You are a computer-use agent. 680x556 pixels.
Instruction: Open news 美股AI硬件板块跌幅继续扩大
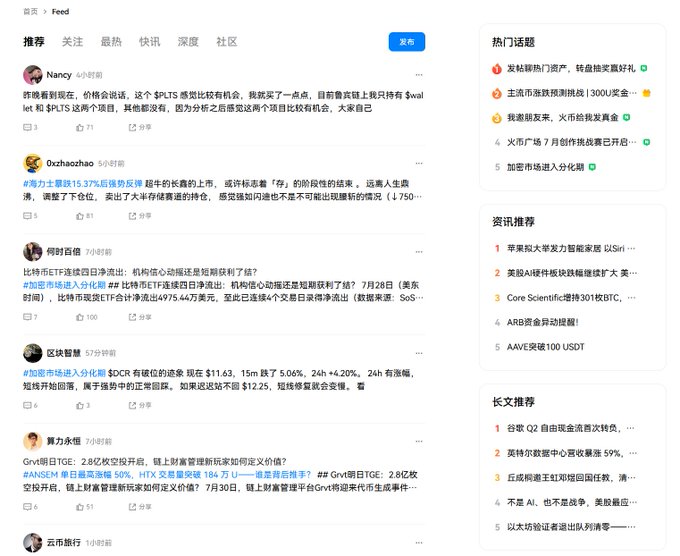coord(572,273)
